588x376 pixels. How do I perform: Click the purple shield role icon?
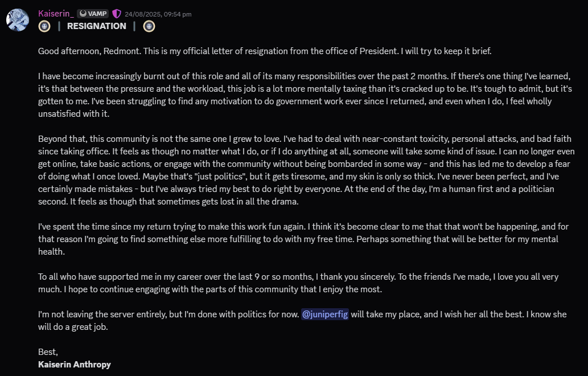[x=116, y=14]
